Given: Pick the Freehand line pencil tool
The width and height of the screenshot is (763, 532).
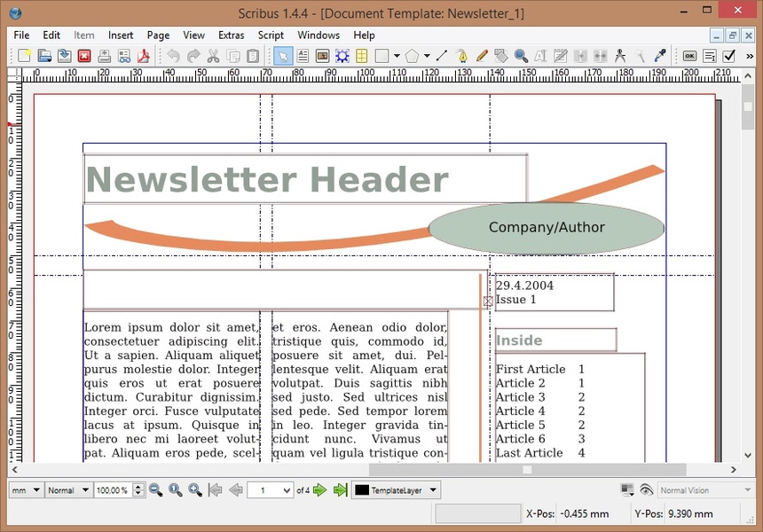Looking at the screenshot, I should tap(482, 56).
